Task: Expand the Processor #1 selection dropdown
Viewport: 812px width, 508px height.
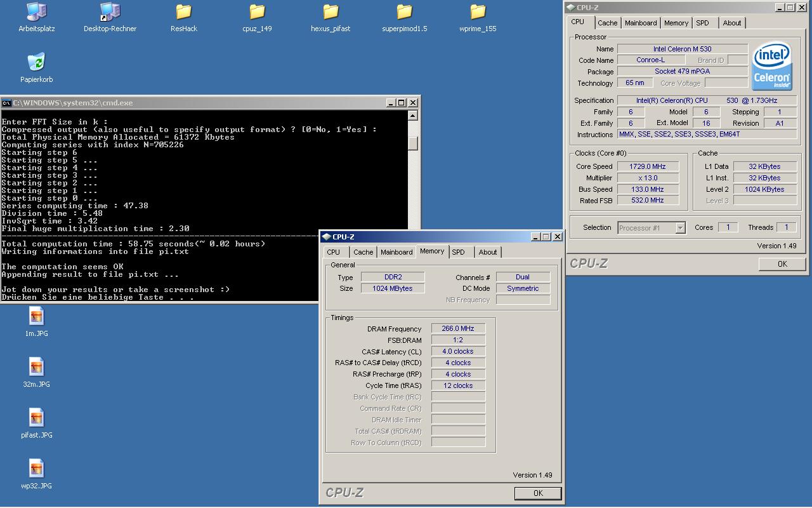Action: (x=680, y=228)
